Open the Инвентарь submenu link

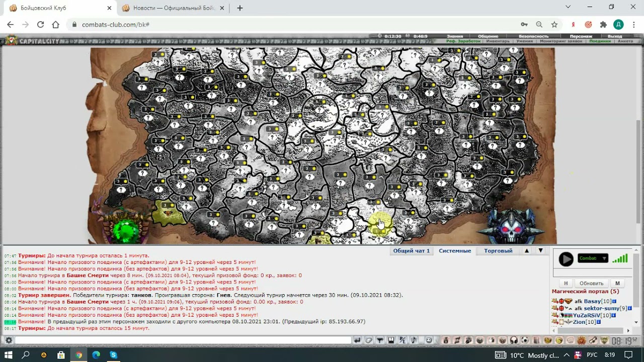(x=498, y=41)
